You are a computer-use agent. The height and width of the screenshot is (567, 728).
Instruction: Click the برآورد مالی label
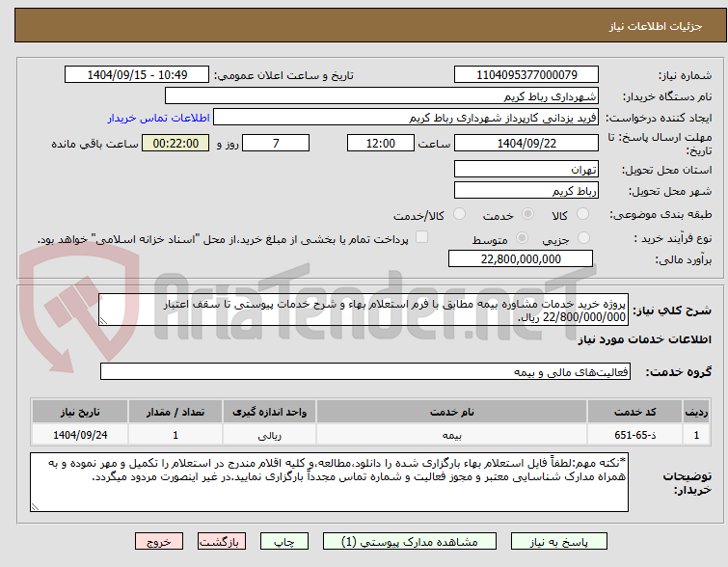[683, 259]
